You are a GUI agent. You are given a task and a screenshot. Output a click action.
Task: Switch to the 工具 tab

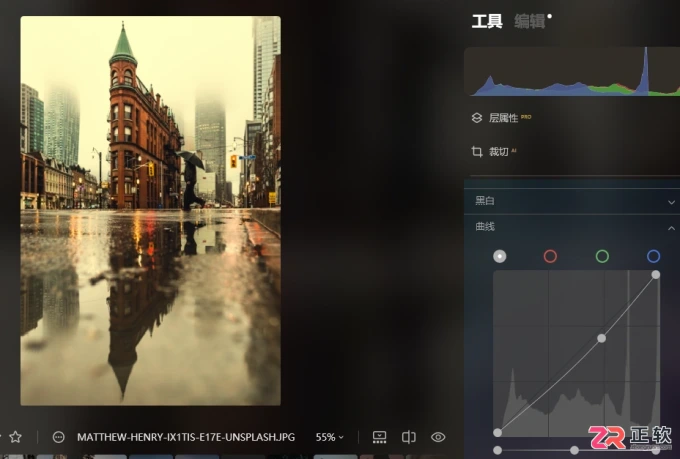(x=487, y=21)
